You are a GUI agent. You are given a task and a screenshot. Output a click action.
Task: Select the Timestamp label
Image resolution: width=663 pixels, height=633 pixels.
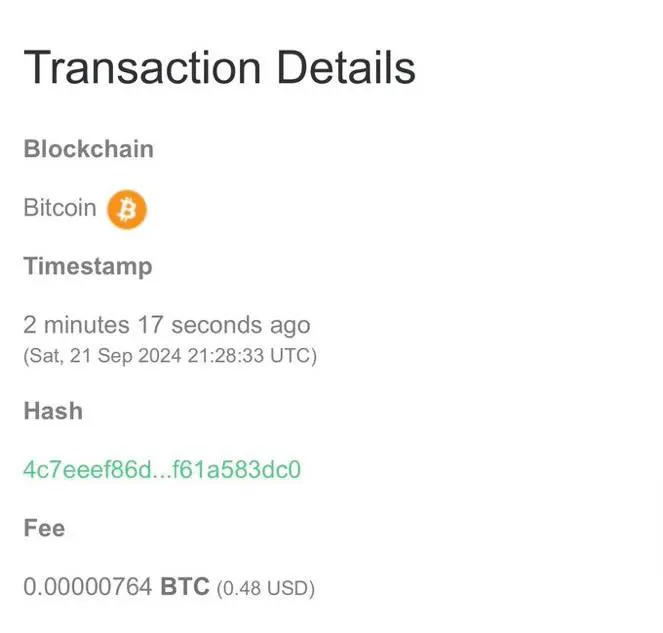88,267
